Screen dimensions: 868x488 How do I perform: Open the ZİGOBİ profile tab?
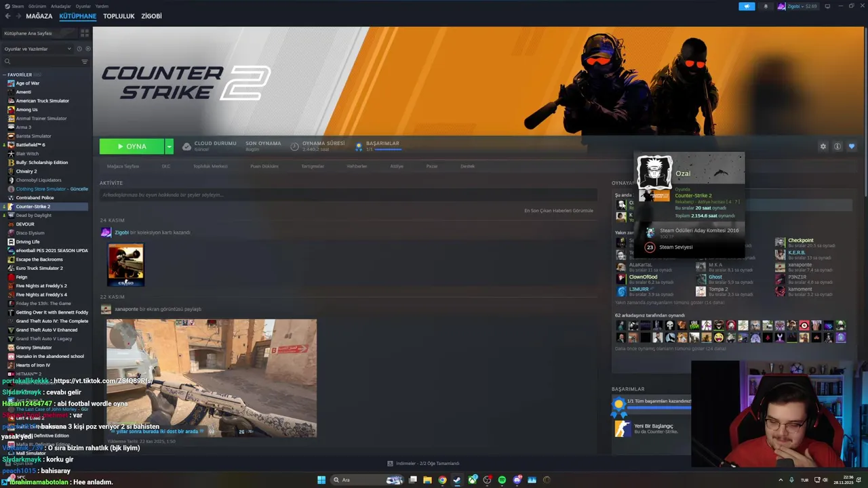[x=151, y=16]
